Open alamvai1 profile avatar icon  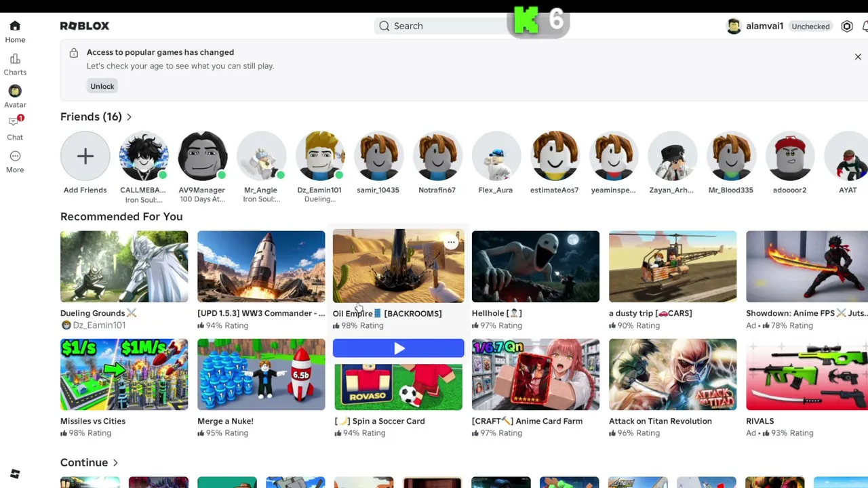pyautogui.click(x=734, y=26)
